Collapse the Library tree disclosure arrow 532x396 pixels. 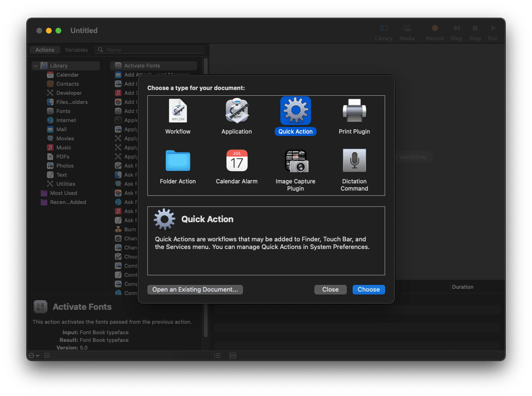tap(35, 66)
